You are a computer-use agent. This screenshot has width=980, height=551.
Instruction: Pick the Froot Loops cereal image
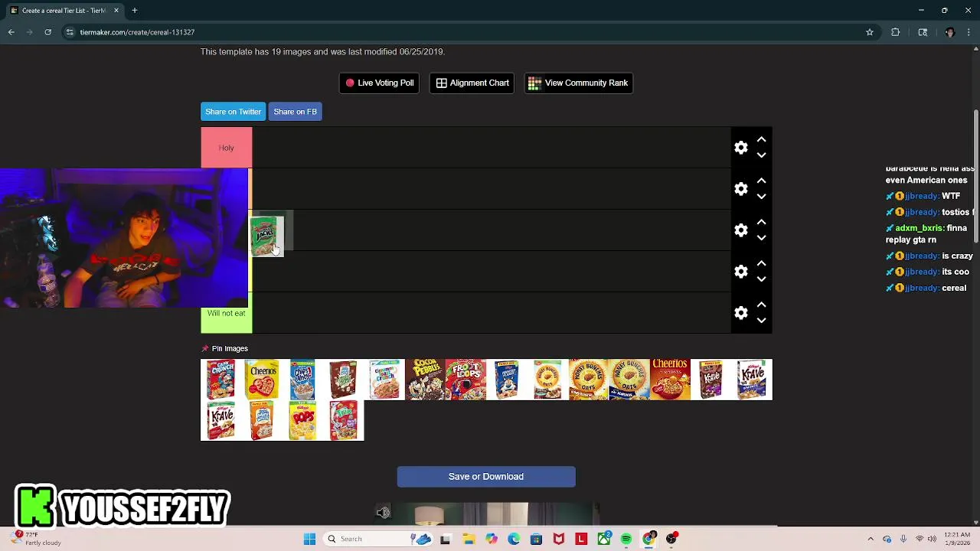(465, 380)
